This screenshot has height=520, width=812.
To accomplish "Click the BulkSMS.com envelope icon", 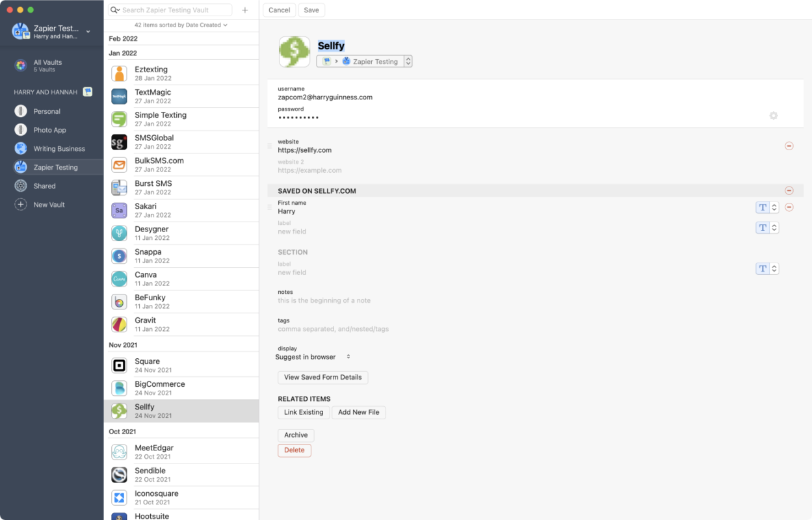I will click(119, 164).
